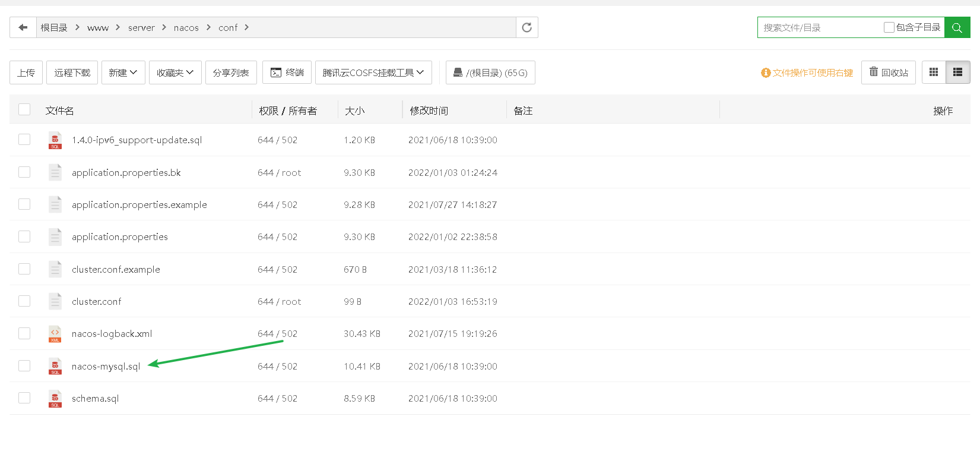This screenshot has height=451, width=980.
Task: Open the 腾讯云COSFS mount tool dropdown
Action: click(x=373, y=72)
